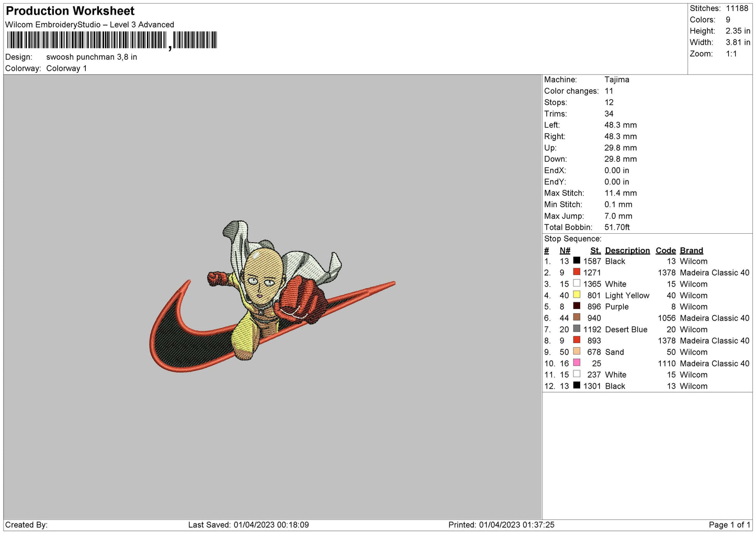
Task: Click the Code column header
Action: (x=665, y=251)
